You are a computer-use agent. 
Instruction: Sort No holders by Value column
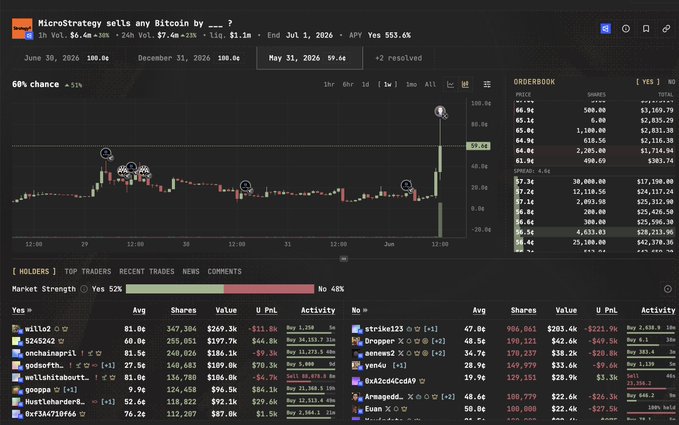click(x=566, y=310)
